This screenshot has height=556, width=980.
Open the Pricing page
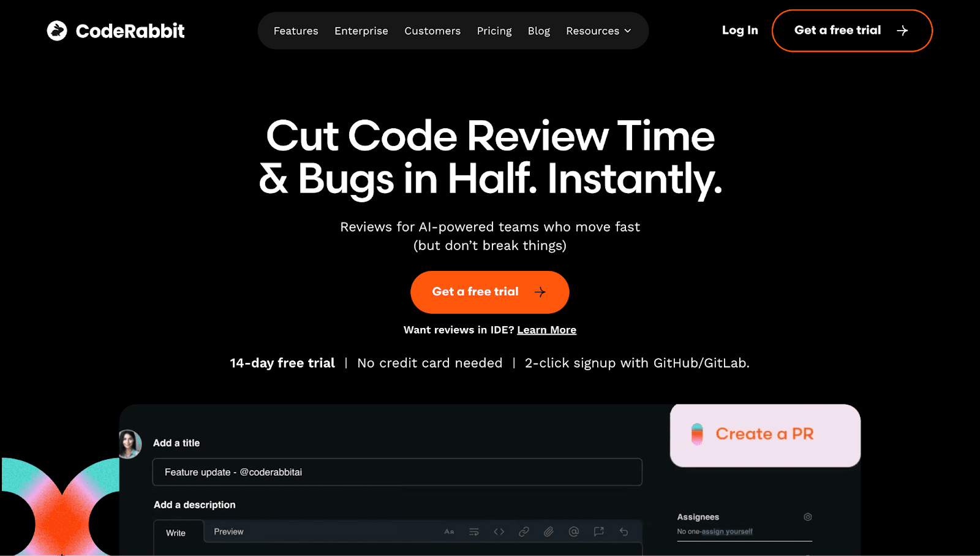click(494, 31)
